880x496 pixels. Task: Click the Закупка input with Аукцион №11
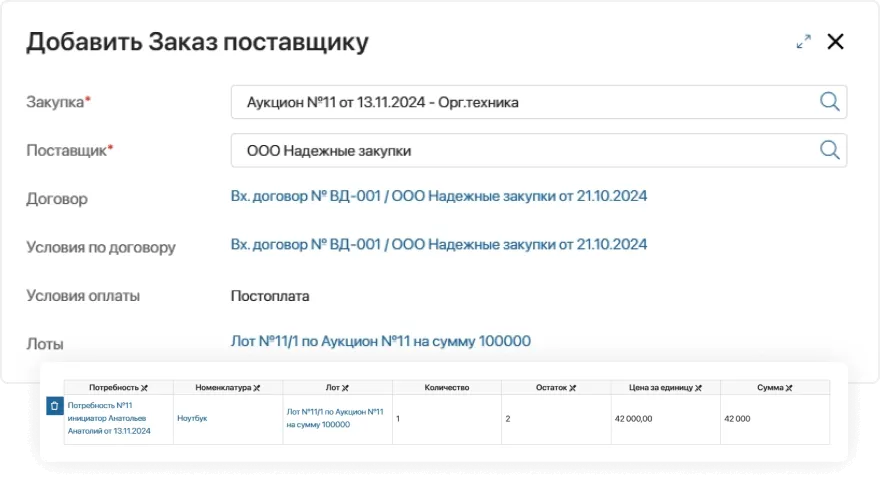click(520, 102)
